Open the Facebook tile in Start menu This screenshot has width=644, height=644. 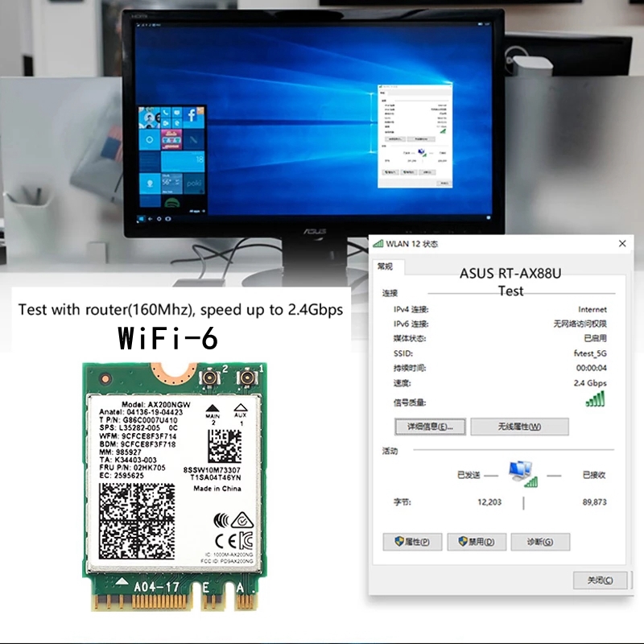coord(192,117)
